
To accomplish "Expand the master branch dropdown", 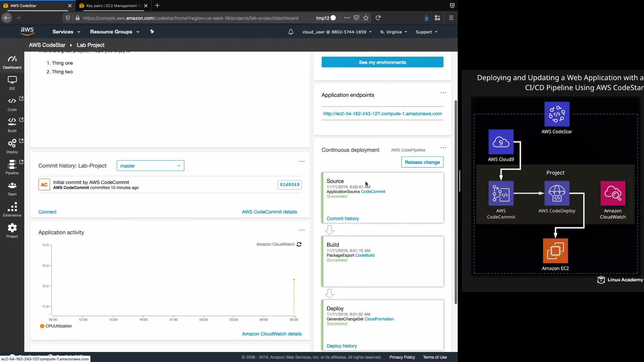I will pos(150,166).
